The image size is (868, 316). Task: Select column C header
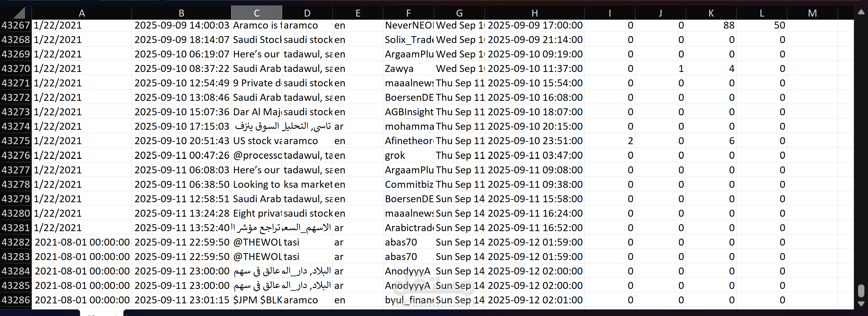pyautogui.click(x=256, y=13)
